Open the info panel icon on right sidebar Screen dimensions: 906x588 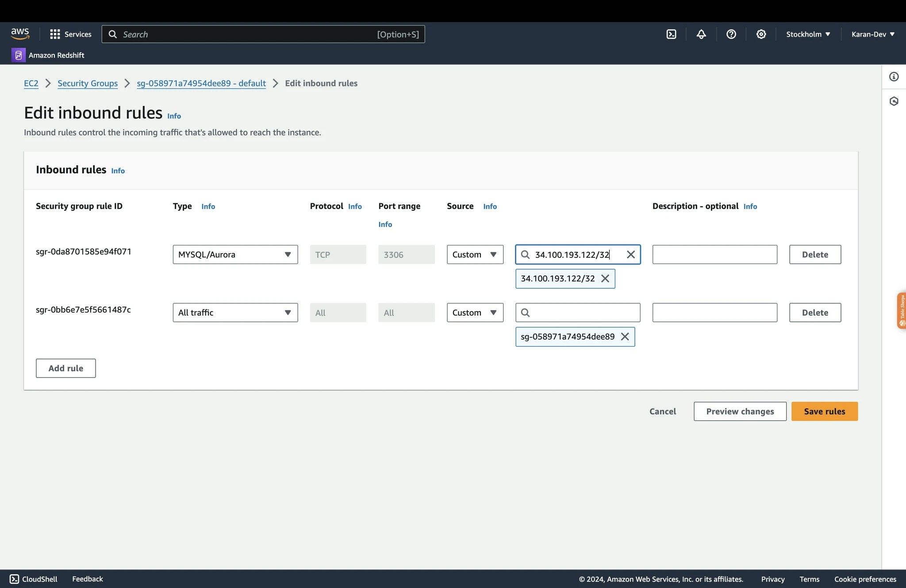pyautogui.click(x=894, y=77)
